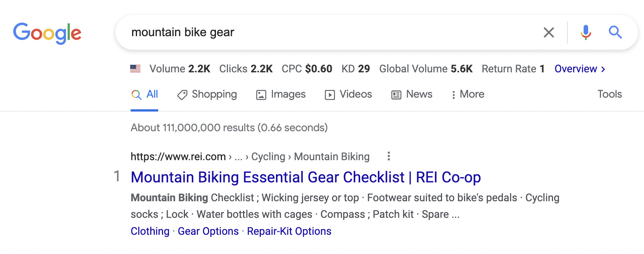This screenshot has height=254, width=644.
Task: Click the X to clear the search query
Action: [x=549, y=32]
